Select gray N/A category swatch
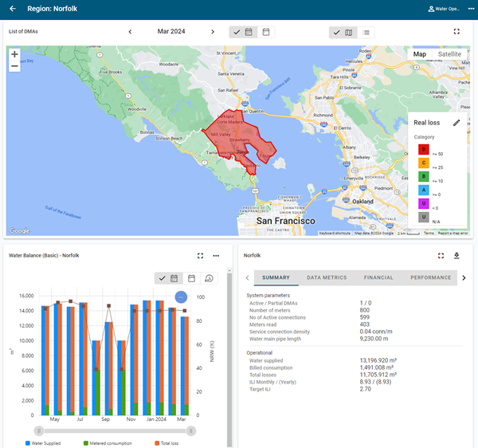The width and height of the screenshot is (478, 448). pyautogui.click(x=424, y=217)
